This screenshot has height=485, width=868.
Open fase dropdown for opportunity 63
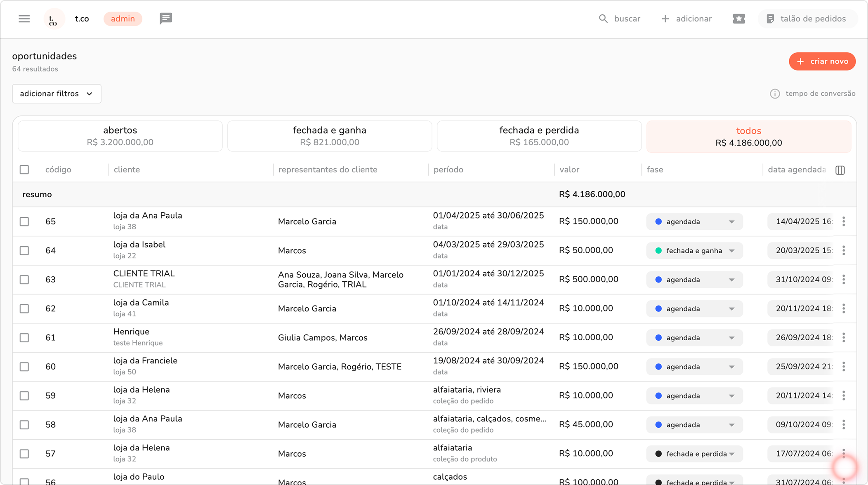click(x=694, y=280)
